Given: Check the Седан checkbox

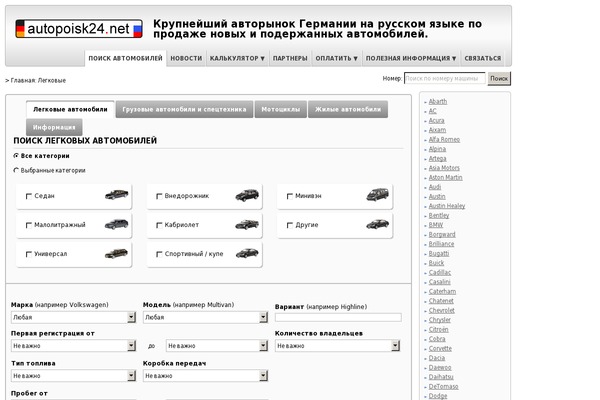Looking at the screenshot, I should (29, 196).
